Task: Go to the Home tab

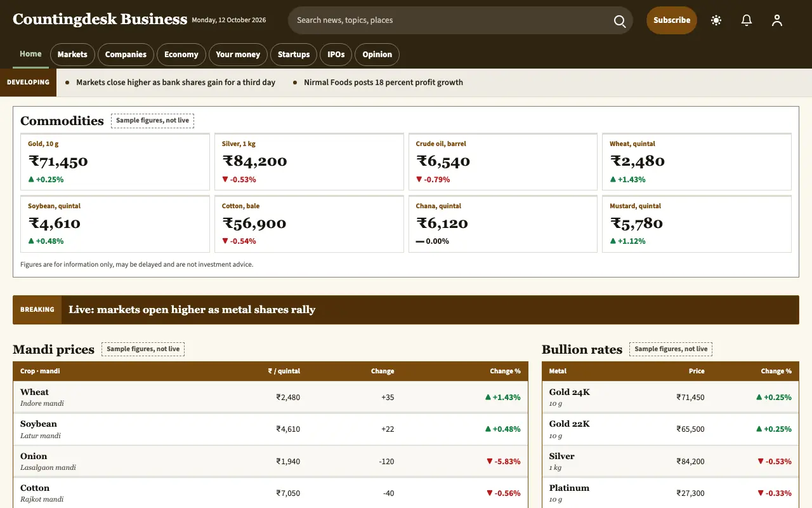Action: pyautogui.click(x=30, y=54)
